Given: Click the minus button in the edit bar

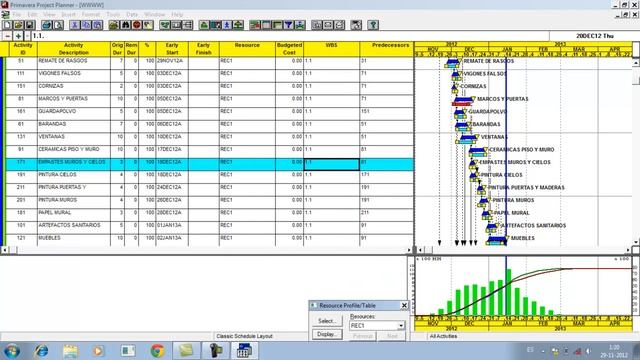Looking at the screenshot, I should [x=7, y=36].
